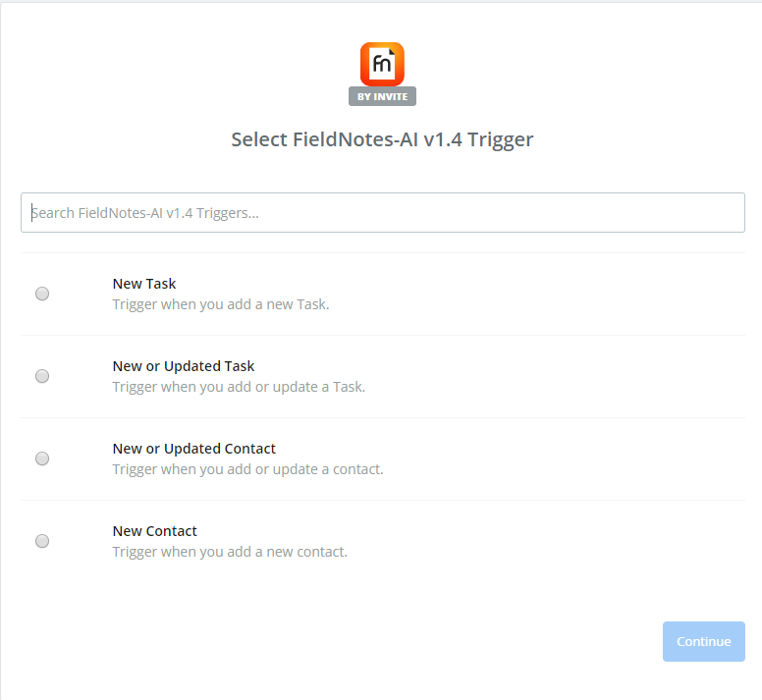
Task: Click the "New Contact" trigger title
Action: 154,531
